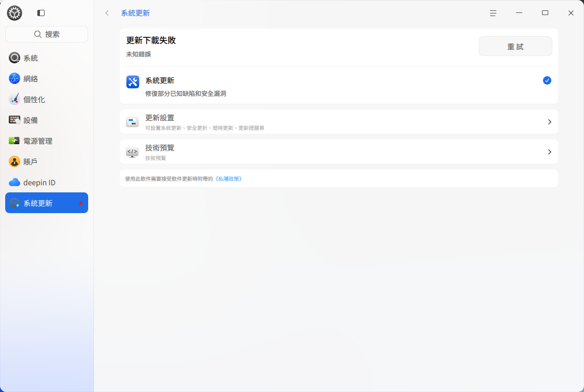Click 修復部分已知缺陷和安全漏洞 description
This screenshot has width=584, height=392.
186,94
